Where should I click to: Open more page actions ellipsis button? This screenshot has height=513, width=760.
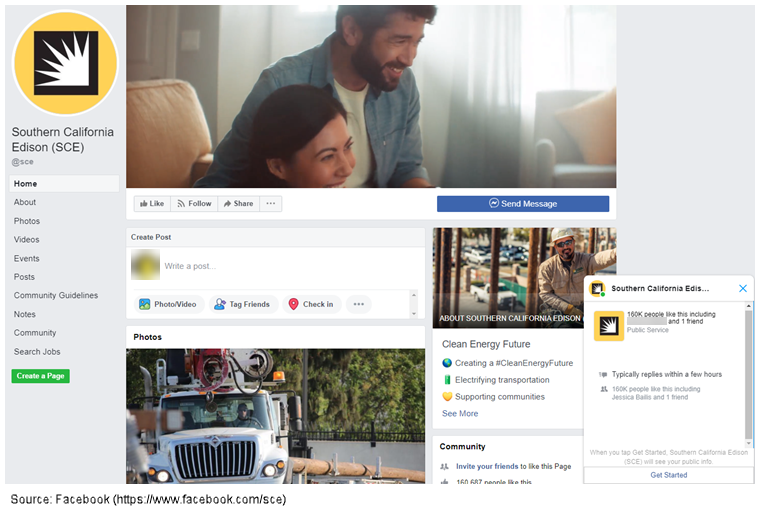pos(271,204)
